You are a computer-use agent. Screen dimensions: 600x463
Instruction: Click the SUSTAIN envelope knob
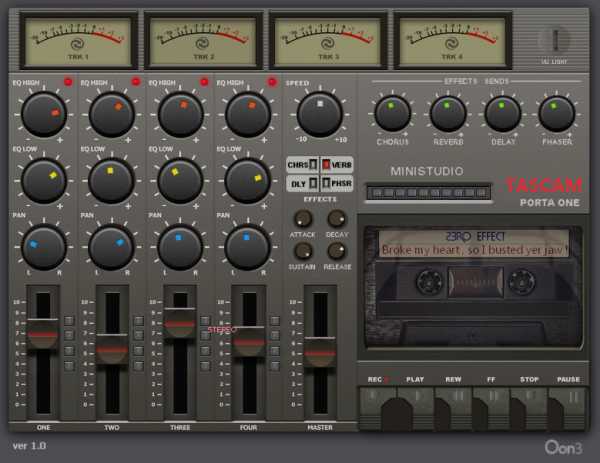(303, 251)
